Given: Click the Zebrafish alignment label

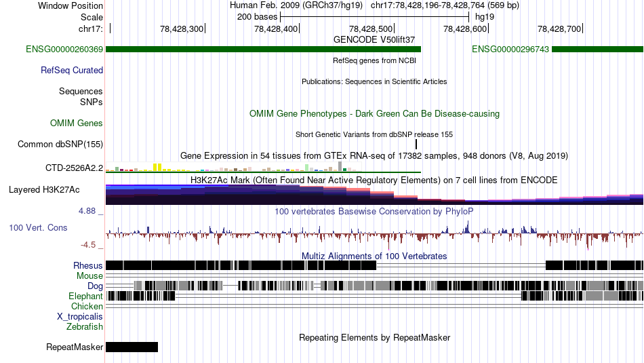Looking at the screenshot, I should point(85,327).
